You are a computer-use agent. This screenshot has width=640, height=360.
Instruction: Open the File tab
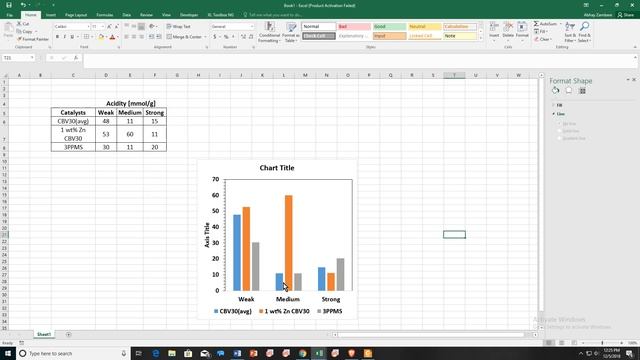click(x=9, y=15)
